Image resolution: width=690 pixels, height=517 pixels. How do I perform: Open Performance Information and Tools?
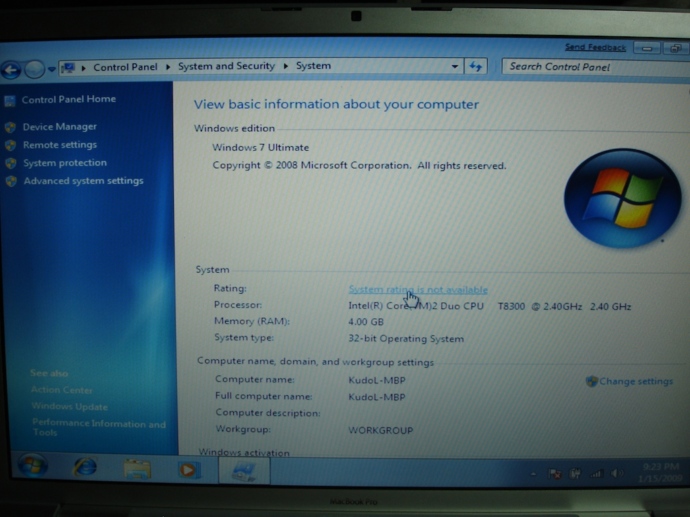pos(99,428)
